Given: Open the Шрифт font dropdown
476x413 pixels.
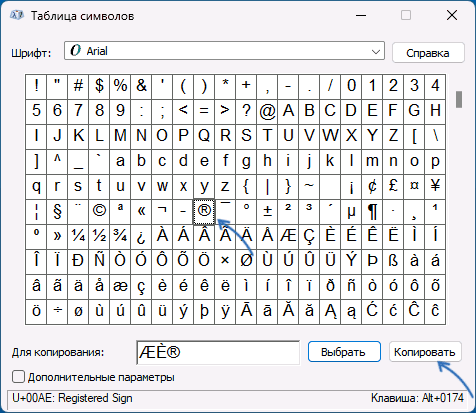Looking at the screenshot, I should point(224,51).
